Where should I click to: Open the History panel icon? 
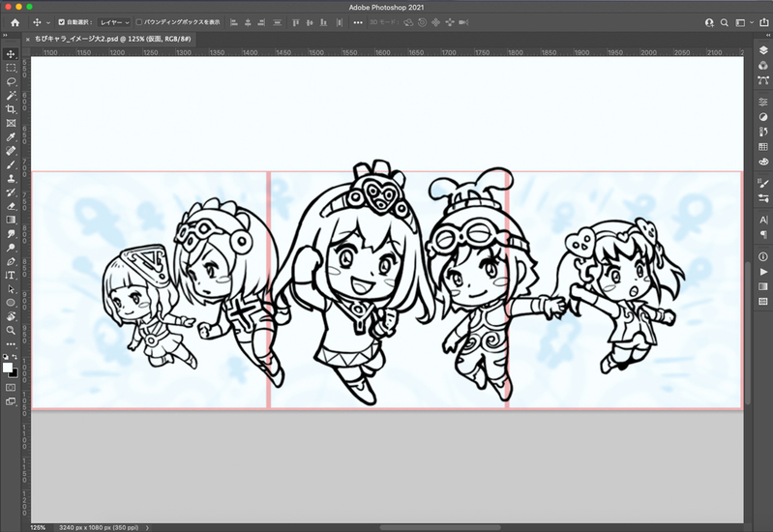click(763, 132)
